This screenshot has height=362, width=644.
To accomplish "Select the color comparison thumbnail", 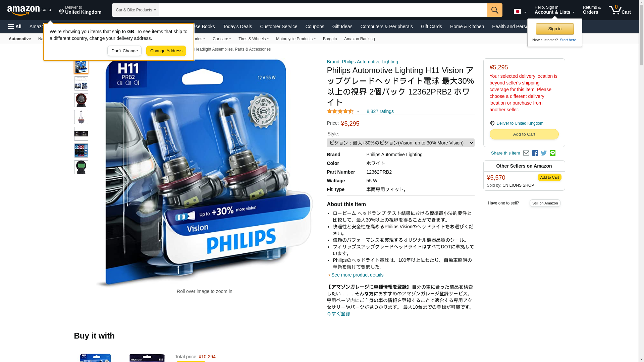I will click(x=81, y=150).
